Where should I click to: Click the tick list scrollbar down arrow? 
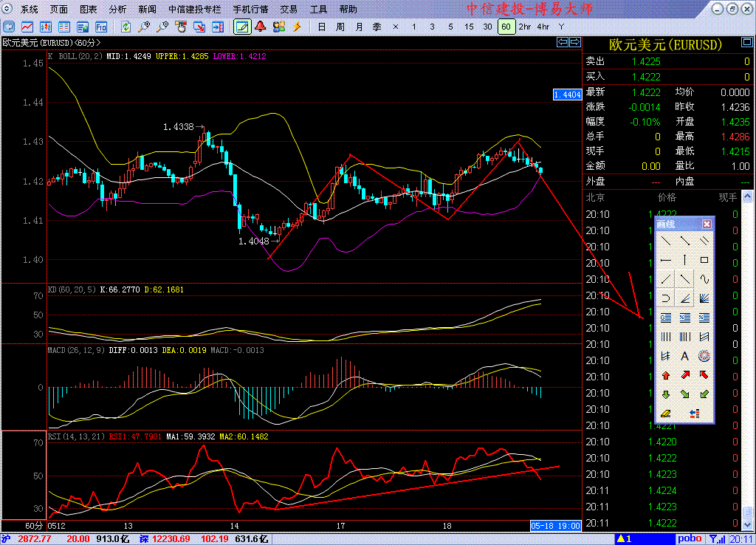click(747, 524)
